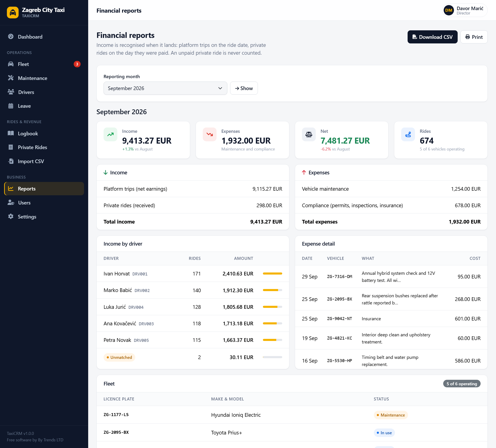Click ZG-1177-LS licence plate
Viewport: 496px width, 448px height.
(116, 414)
